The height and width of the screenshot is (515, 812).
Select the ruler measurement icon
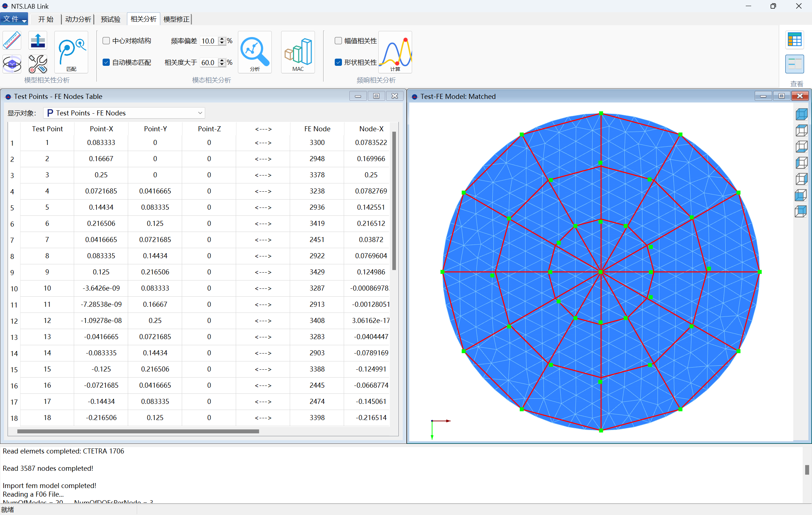12,40
